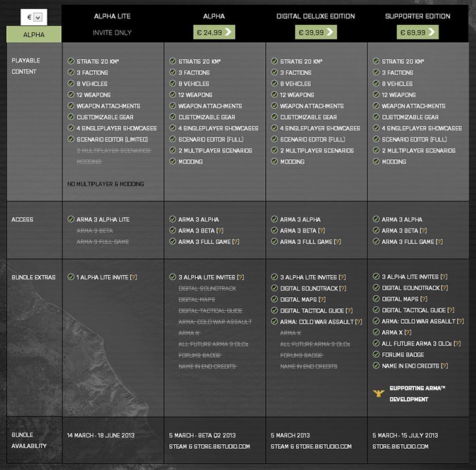Screen dimensions: 476x470
Task: Open Arma X help in Supporter column
Action: [408, 333]
